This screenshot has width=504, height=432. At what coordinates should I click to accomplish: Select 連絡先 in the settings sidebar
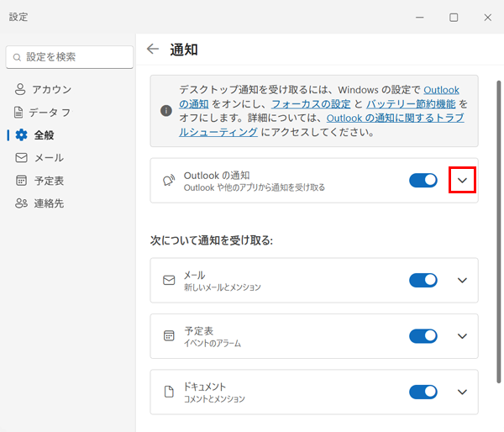[70, 203]
